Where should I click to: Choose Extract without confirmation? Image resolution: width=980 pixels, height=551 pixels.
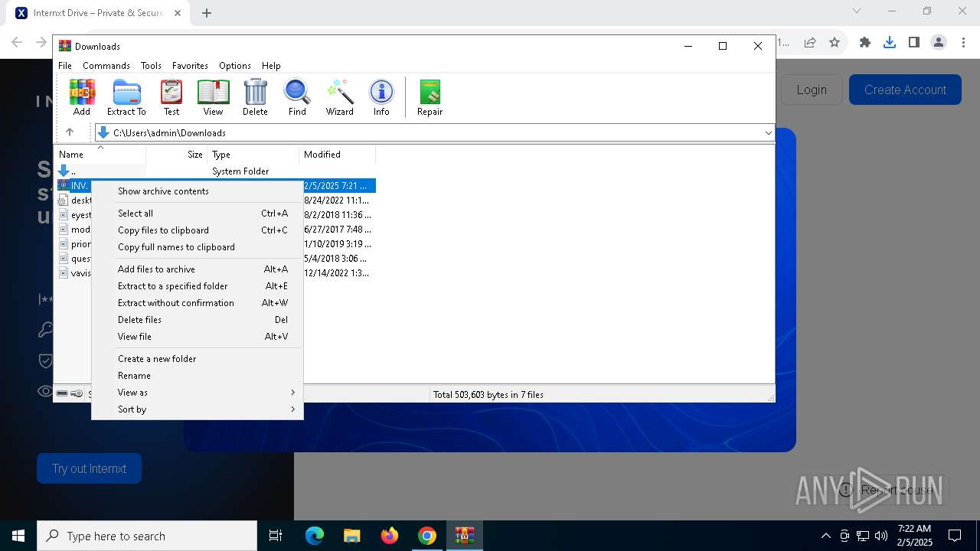pos(197,303)
